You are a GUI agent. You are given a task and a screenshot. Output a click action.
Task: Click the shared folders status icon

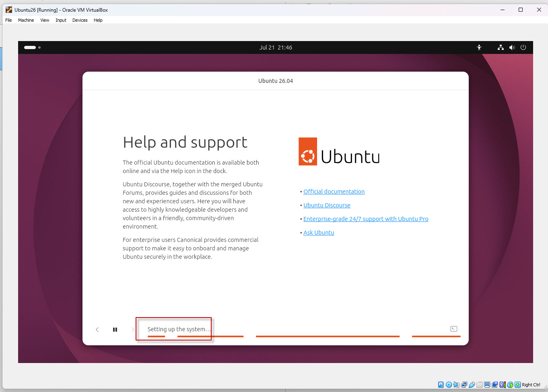click(x=480, y=385)
